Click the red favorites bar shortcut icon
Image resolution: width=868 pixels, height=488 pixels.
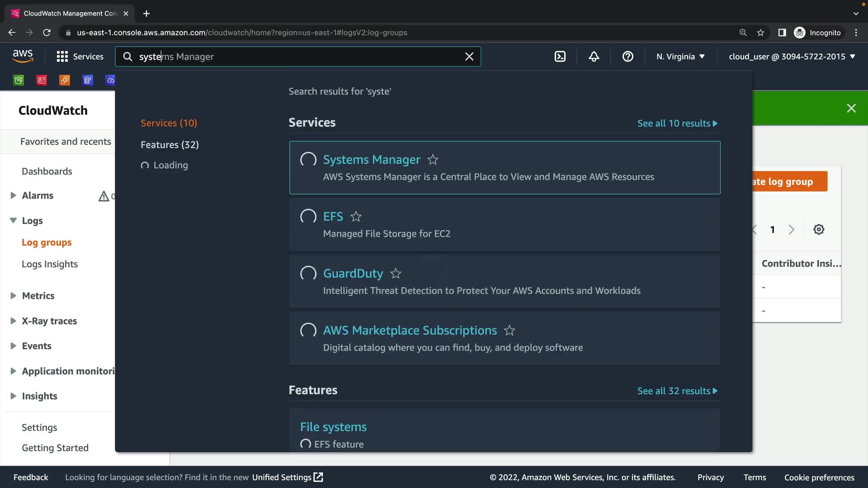(42, 80)
